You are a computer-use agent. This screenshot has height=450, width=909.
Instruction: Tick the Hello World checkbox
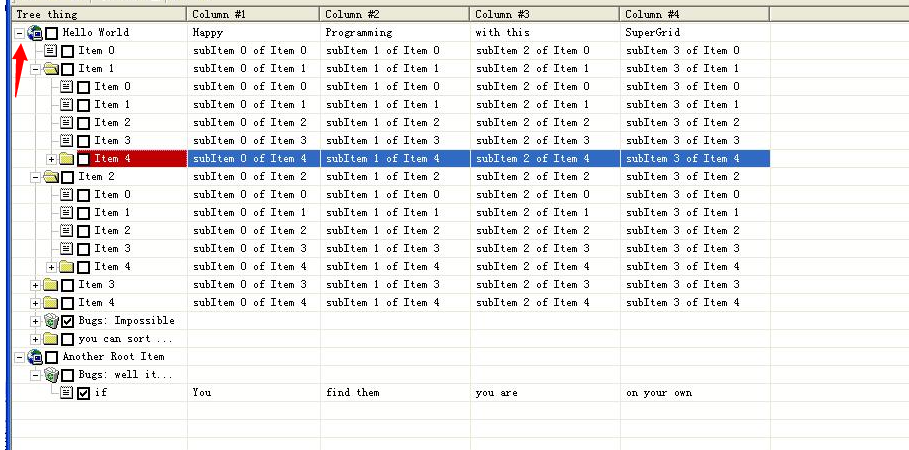point(51,33)
